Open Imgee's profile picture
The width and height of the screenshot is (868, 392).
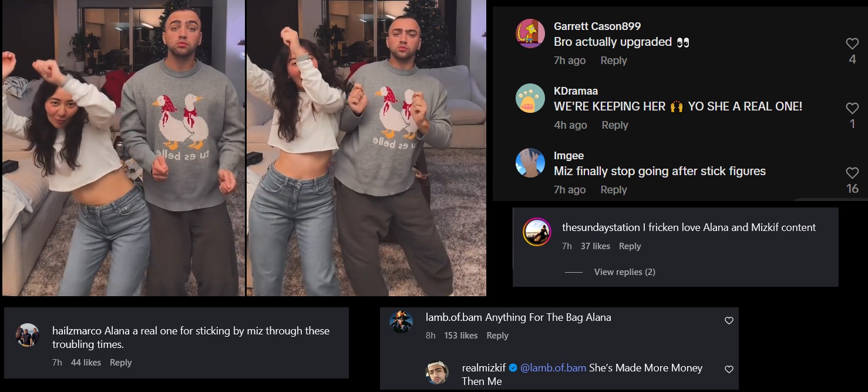click(x=530, y=163)
